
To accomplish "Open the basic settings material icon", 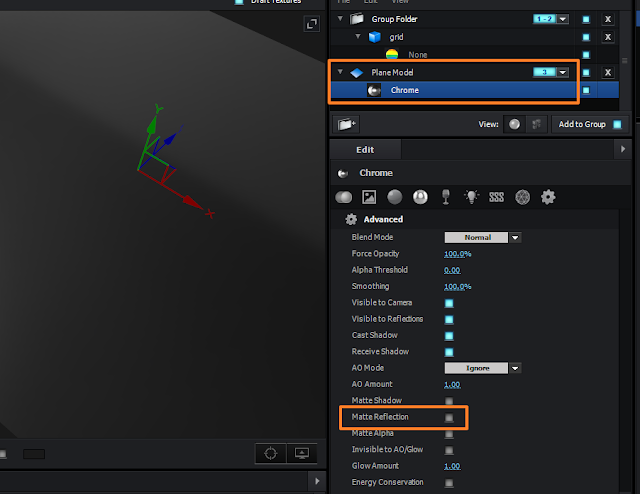I will pyautogui.click(x=344, y=197).
